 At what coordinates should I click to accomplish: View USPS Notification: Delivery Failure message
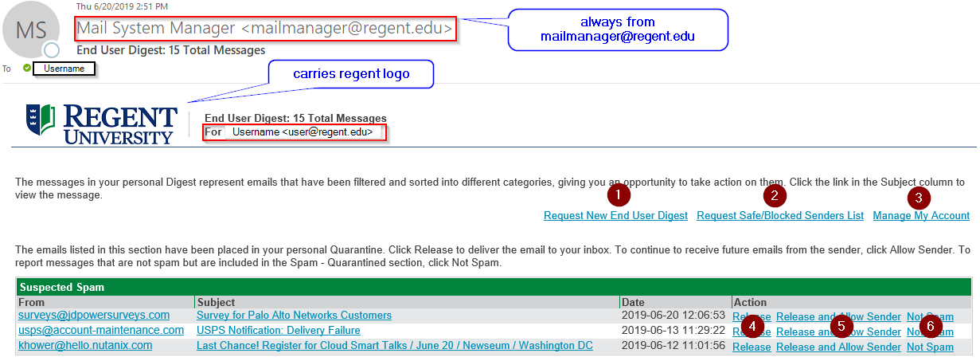278,331
